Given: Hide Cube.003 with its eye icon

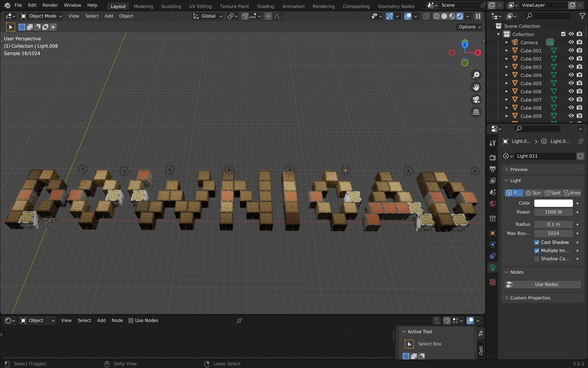Looking at the screenshot, I should 571,67.
